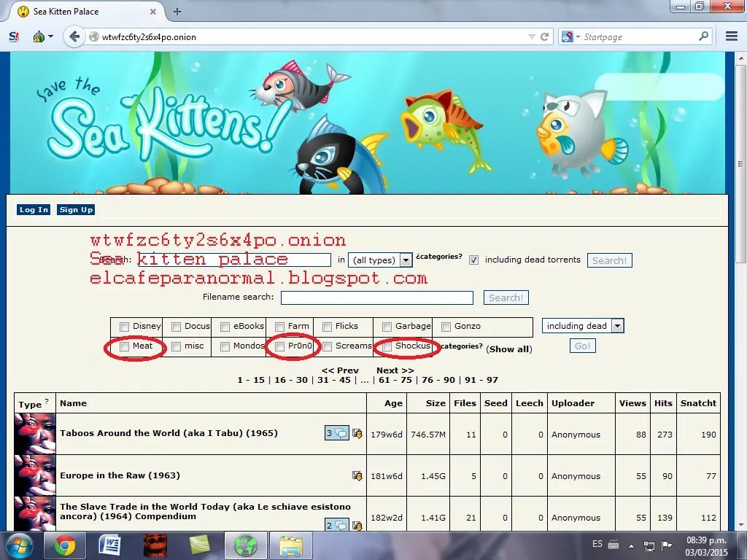
Task: Go back with the browser back arrow
Action: tap(74, 36)
